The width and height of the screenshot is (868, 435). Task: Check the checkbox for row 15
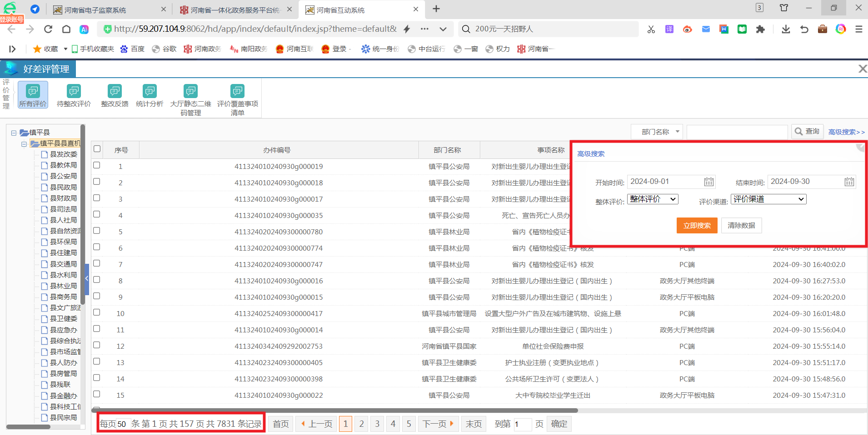tap(97, 394)
